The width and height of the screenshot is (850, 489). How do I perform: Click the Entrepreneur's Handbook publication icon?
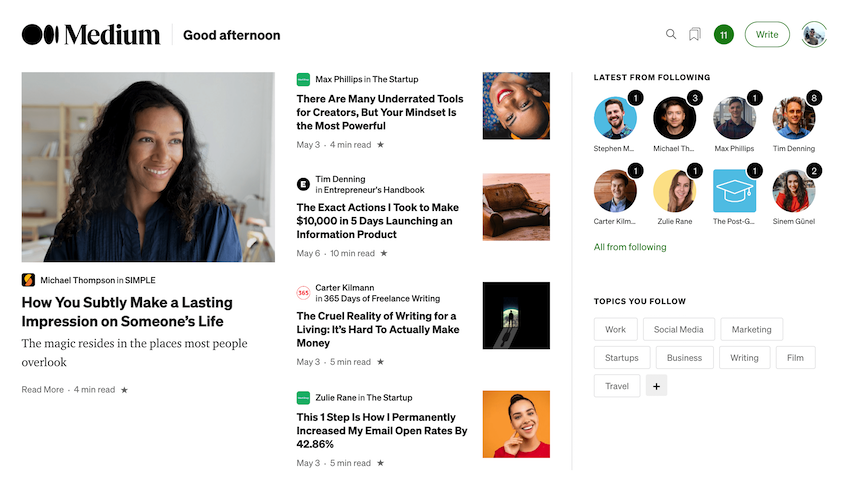tap(303, 184)
